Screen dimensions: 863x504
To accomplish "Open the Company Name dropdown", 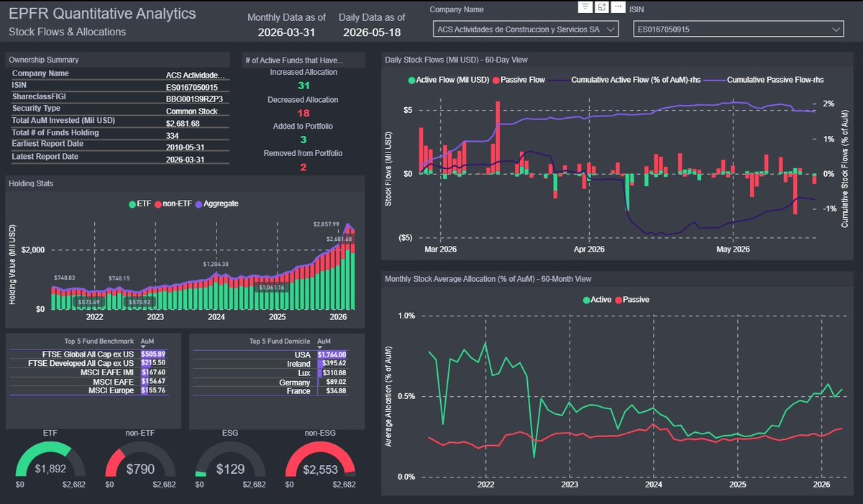I will [526, 29].
